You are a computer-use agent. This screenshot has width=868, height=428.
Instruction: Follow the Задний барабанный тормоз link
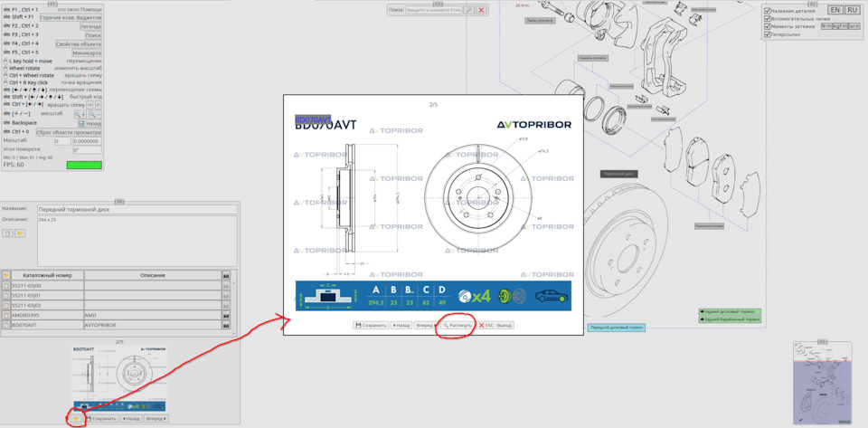pyautogui.click(x=730, y=319)
